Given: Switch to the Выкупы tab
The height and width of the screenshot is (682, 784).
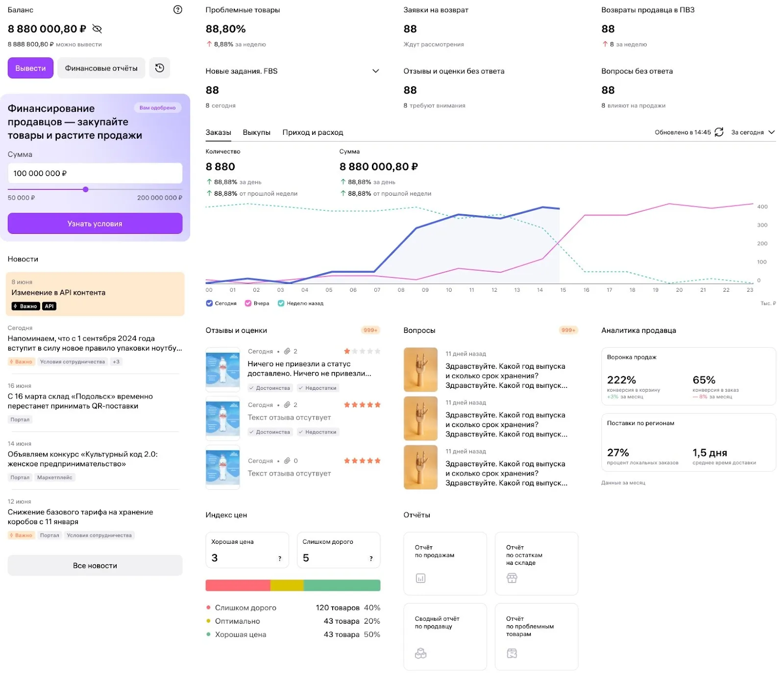Looking at the screenshot, I should (x=256, y=132).
